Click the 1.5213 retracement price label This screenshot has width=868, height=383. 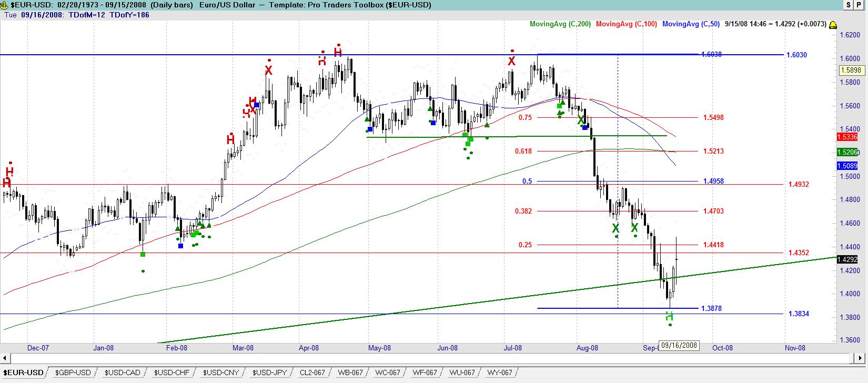713,151
